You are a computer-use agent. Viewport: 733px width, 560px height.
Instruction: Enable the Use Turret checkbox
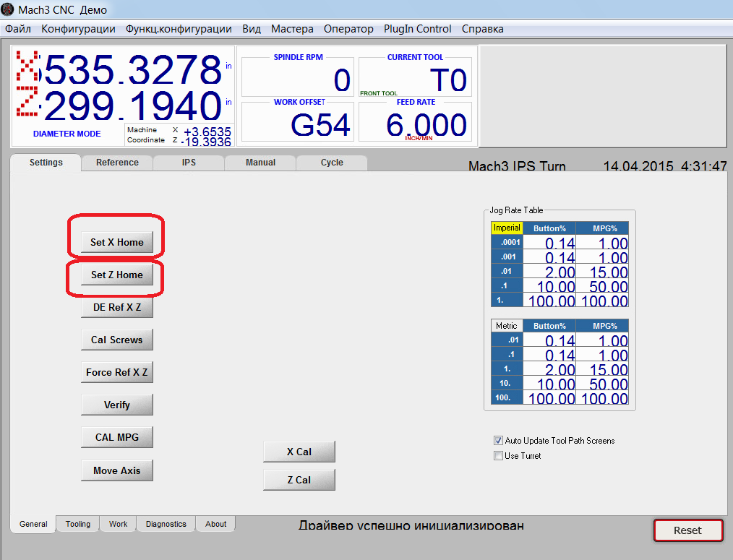(x=498, y=456)
